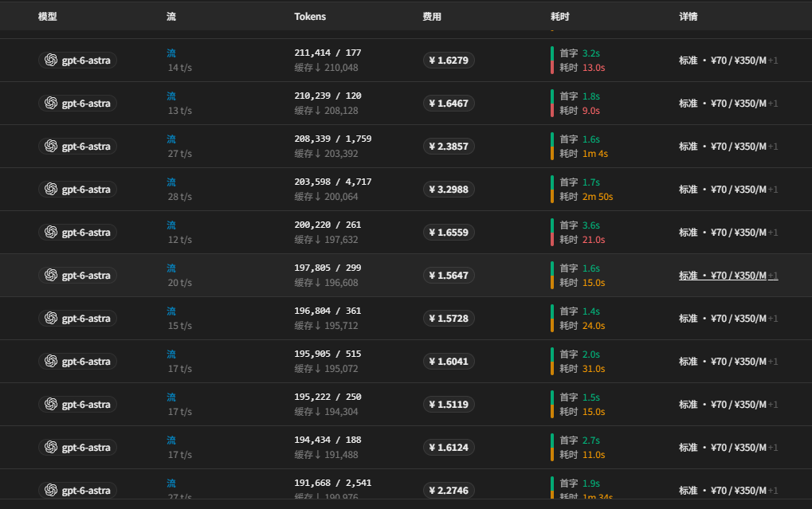Click the OpenAI logo in the ¥1.6467 row

pos(51,103)
